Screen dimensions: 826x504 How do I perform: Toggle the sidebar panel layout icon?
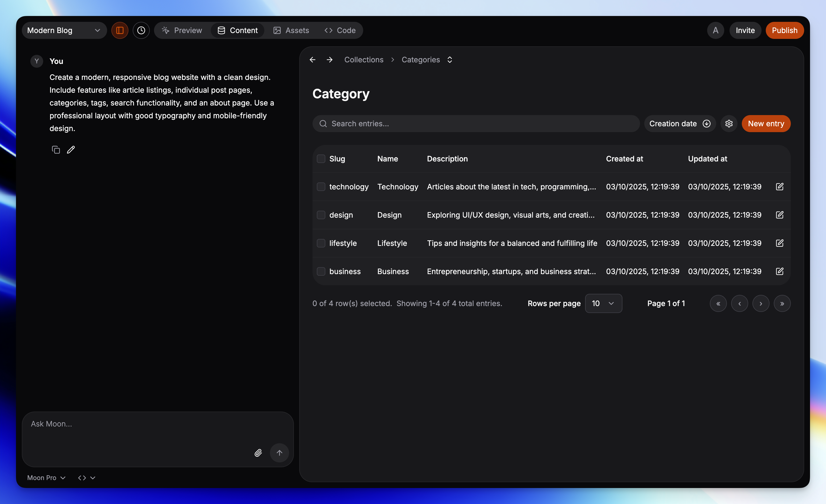click(x=120, y=30)
